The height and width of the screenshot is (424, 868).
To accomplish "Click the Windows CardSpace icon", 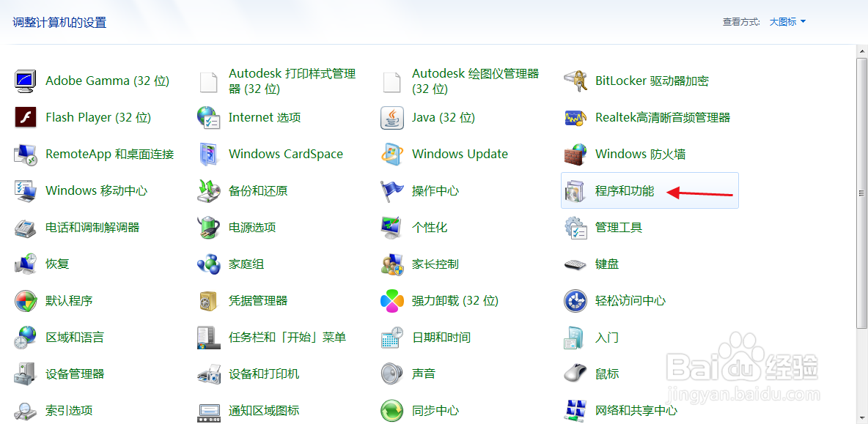I will 208,154.
